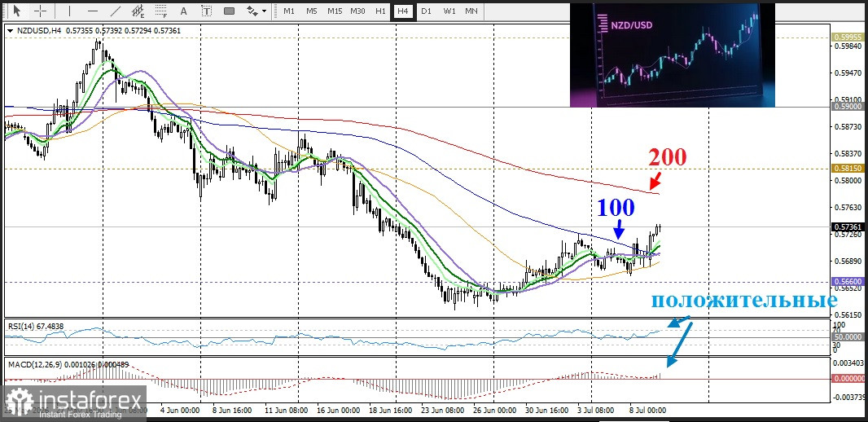Pick the Horizontal Line drawing tool
The image size is (868, 422).
93,11
